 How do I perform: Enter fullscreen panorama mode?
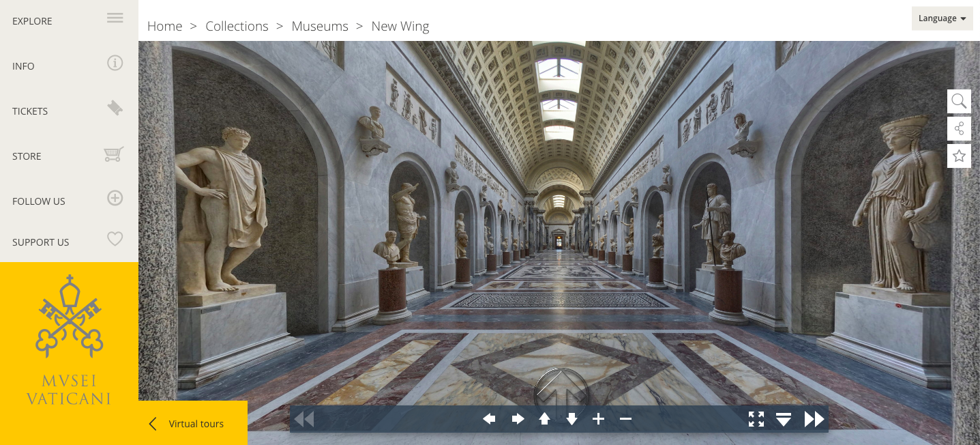click(x=756, y=419)
